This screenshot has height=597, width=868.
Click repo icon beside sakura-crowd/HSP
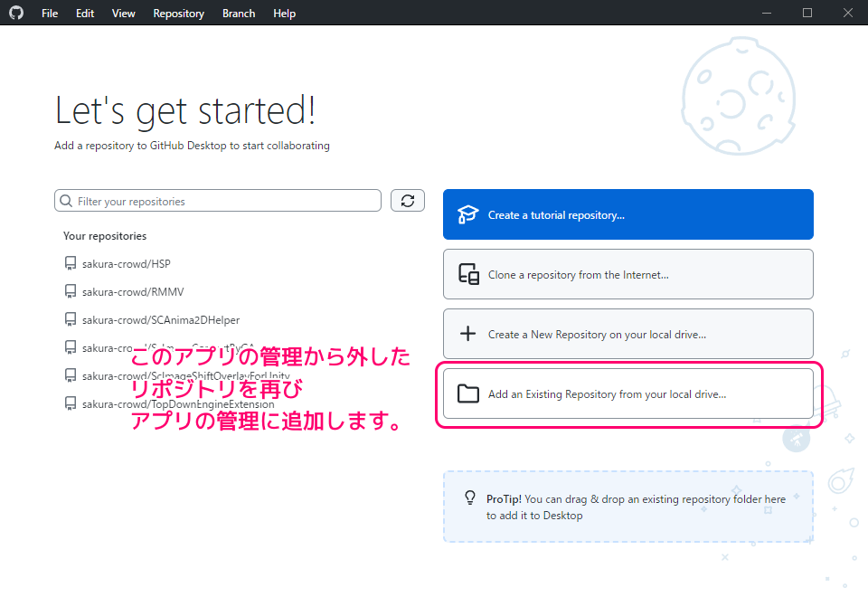[x=71, y=263]
